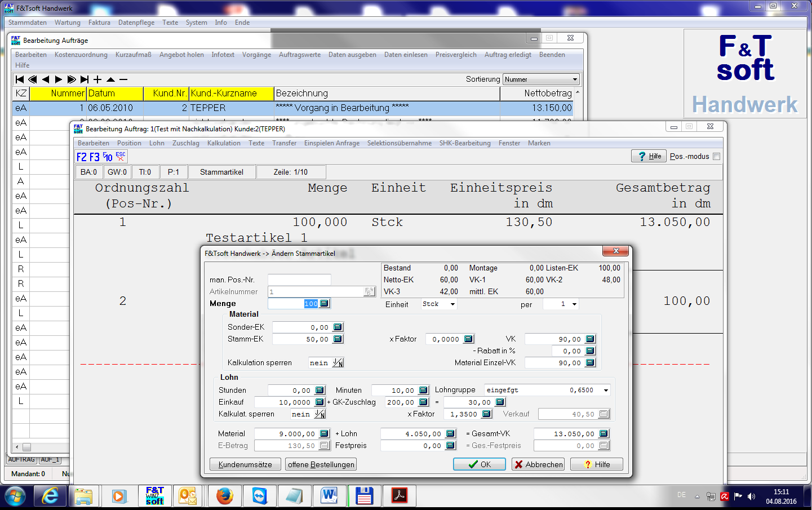The image size is (812, 510).
Task: Click the F3 shortcut icon
Action: click(95, 157)
